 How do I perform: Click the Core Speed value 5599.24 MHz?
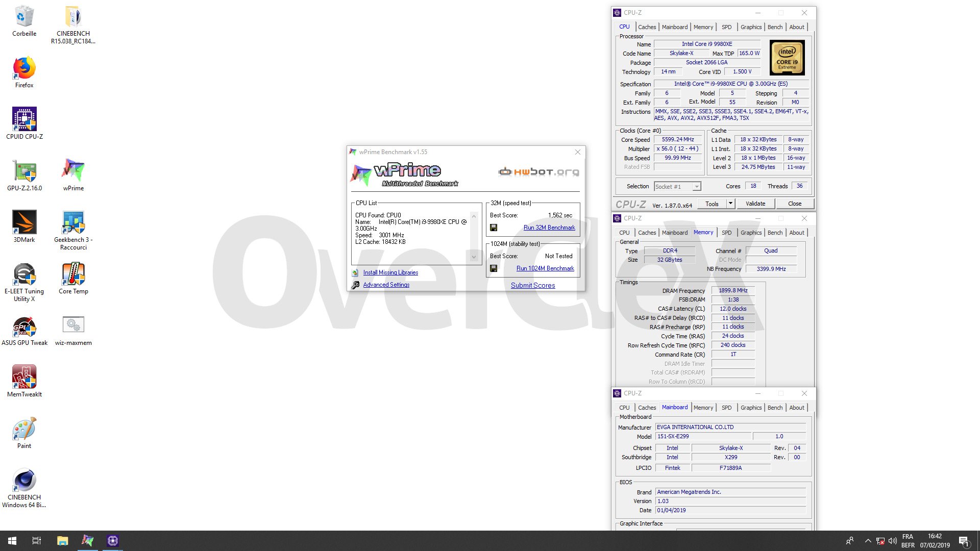(x=678, y=140)
